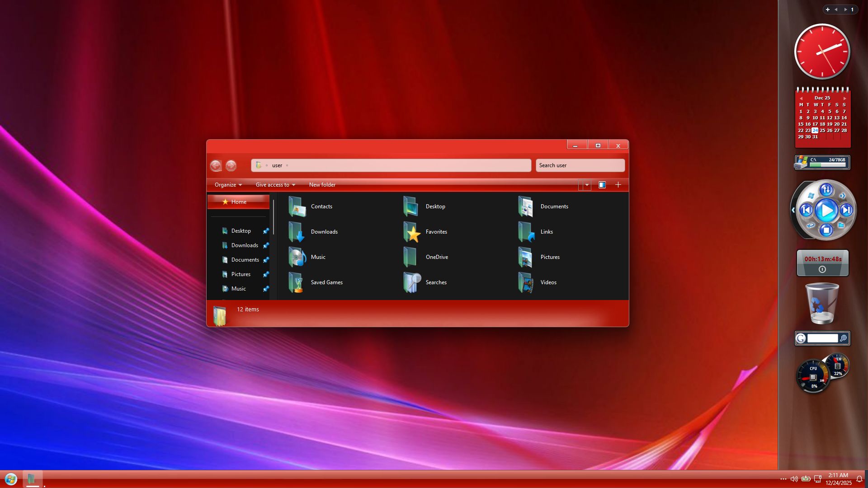
Task: Unpin Desktop from quick access
Action: click(x=266, y=231)
